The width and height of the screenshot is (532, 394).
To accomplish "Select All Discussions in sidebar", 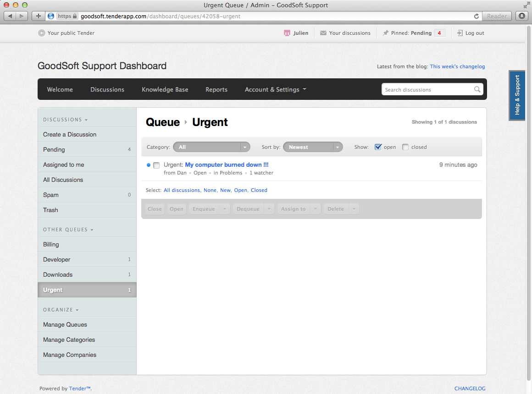I will (87, 180).
